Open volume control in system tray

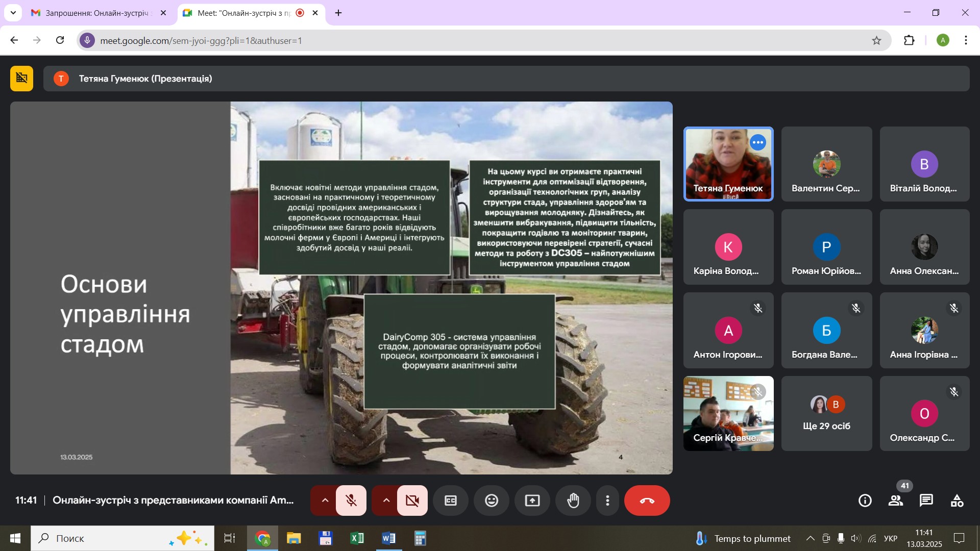pyautogui.click(x=856, y=538)
